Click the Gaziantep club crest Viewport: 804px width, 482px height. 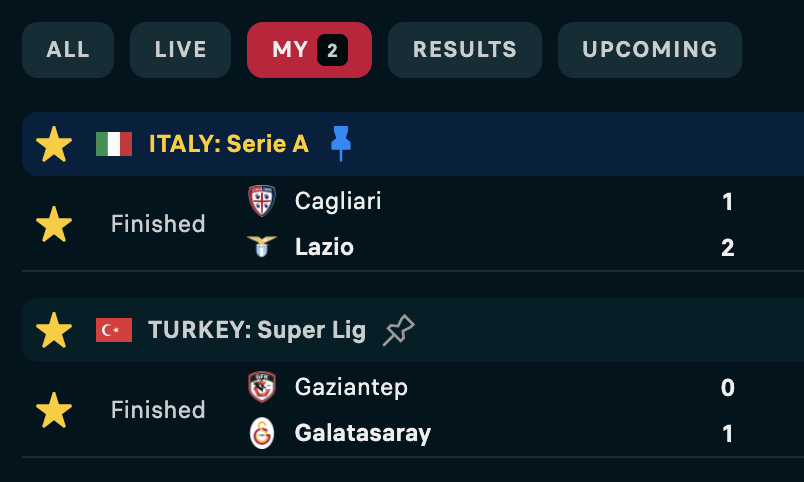(x=262, y=387)
